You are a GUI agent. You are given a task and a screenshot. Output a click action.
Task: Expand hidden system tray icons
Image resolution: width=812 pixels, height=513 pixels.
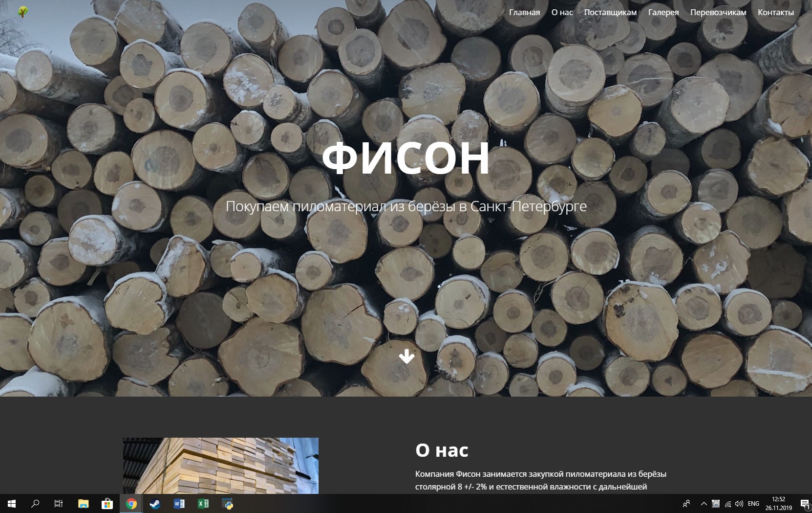(x=704, y=503)
